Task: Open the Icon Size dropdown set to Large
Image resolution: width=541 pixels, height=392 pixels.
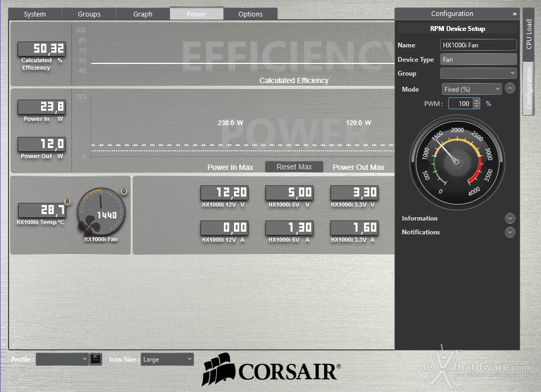Action: (167, 360)
